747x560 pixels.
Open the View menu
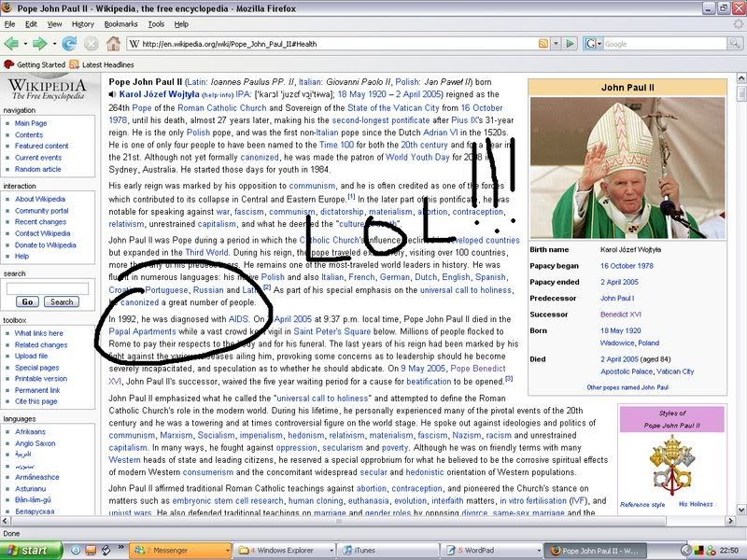coord(54,24)
